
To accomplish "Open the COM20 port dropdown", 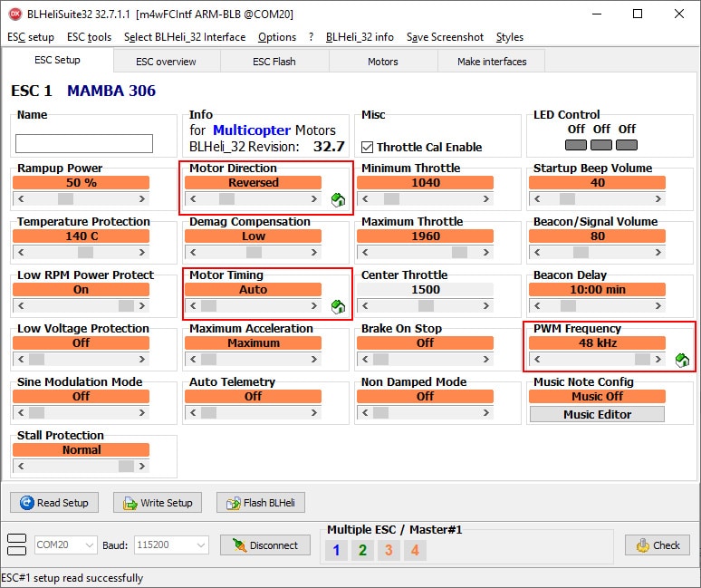I will (x=89, y=545).
